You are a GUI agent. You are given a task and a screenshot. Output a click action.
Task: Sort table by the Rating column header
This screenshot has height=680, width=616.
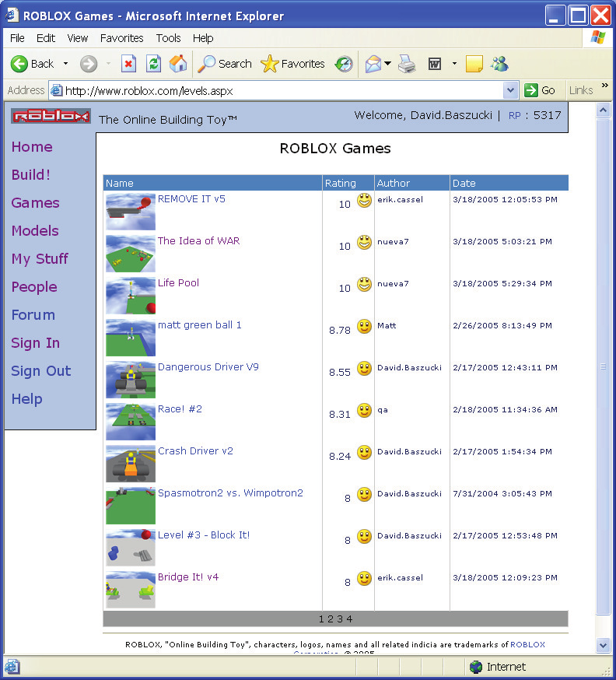point(341,183)
